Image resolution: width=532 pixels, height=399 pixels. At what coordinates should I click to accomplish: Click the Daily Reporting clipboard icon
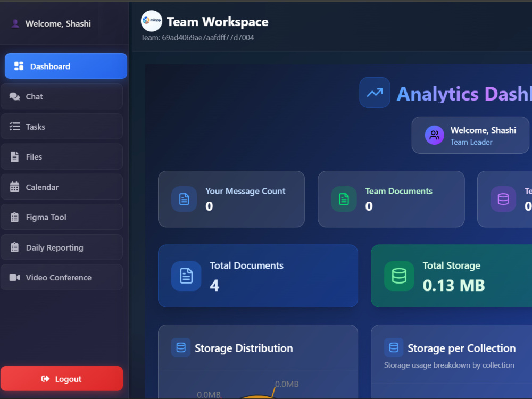pyautogui.click(x=14, y=247)
